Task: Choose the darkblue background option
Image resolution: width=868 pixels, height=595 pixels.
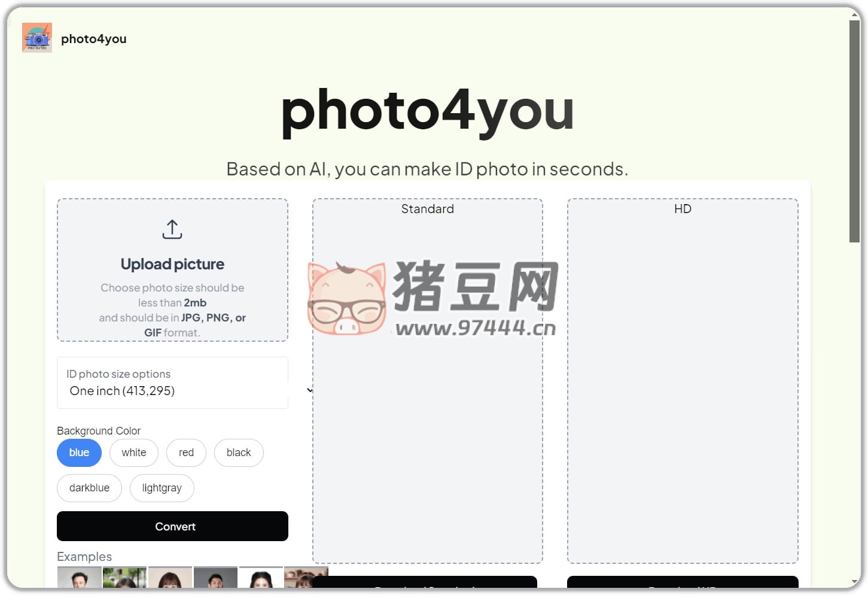Action: [89, 488]
